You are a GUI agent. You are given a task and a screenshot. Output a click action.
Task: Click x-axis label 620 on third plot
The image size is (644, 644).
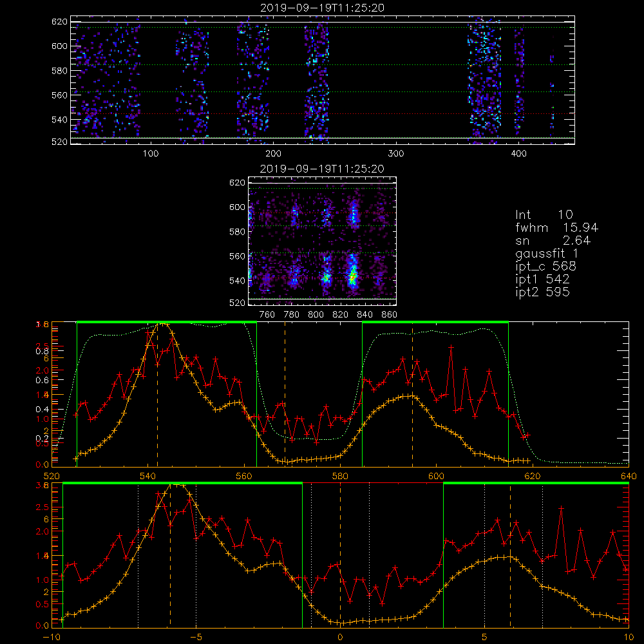tap(533, 476)
